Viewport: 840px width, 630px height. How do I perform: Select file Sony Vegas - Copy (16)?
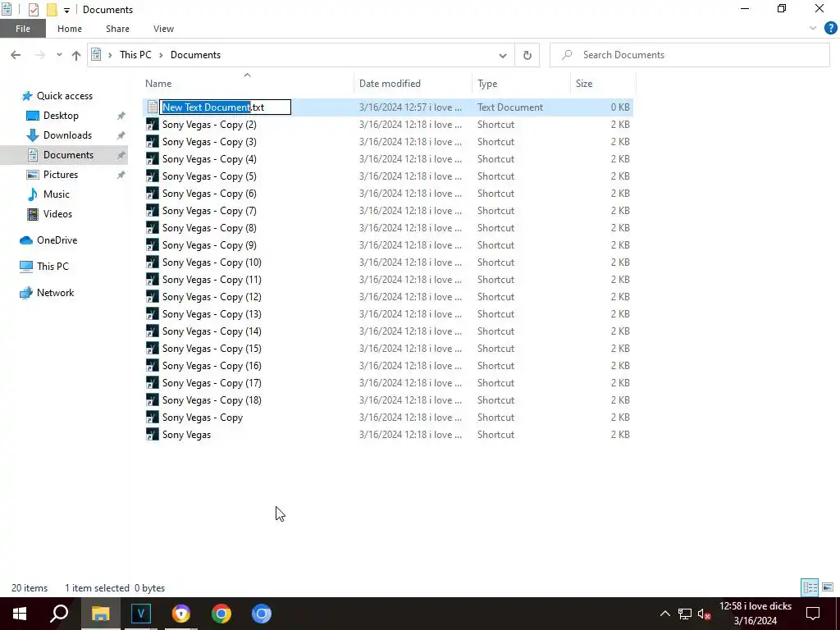pos(212,366)
